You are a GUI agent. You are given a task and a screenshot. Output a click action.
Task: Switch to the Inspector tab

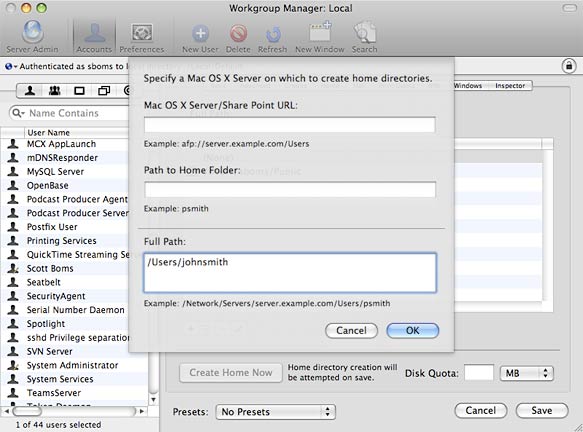[x=510, y=86]
